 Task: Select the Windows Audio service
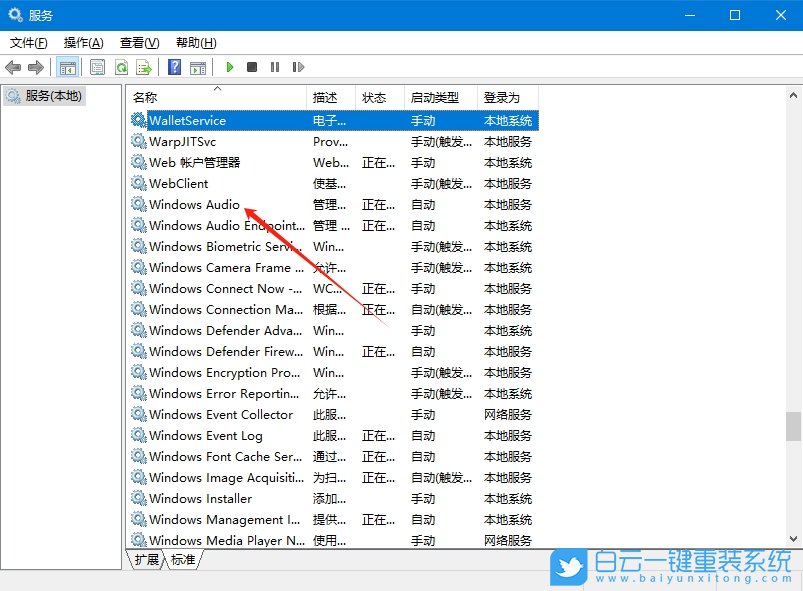pos(196,204)
